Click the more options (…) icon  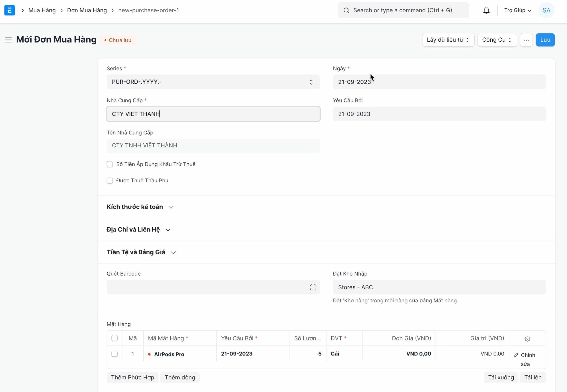pos(526,40)
